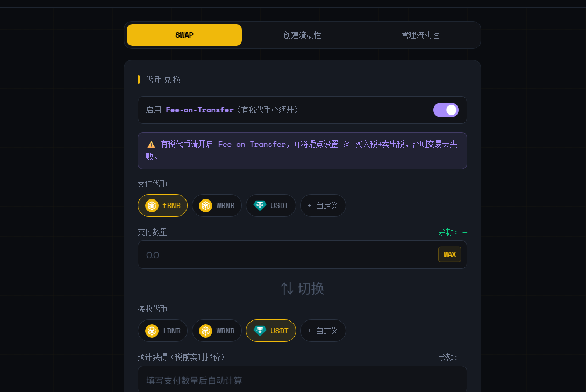Click the WBNB coin icon under 接收代币
The height and width of the screenshot is (392, 586).
point(205,331)
